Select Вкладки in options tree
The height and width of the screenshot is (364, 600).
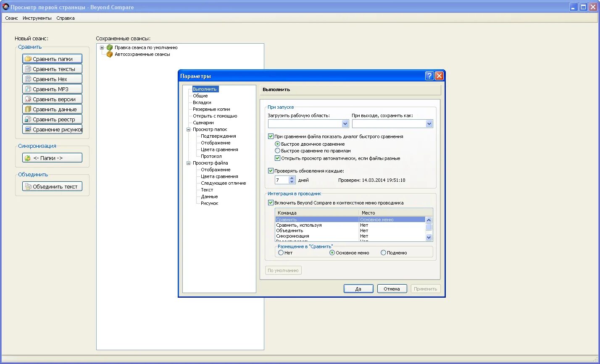click(202, 102)
